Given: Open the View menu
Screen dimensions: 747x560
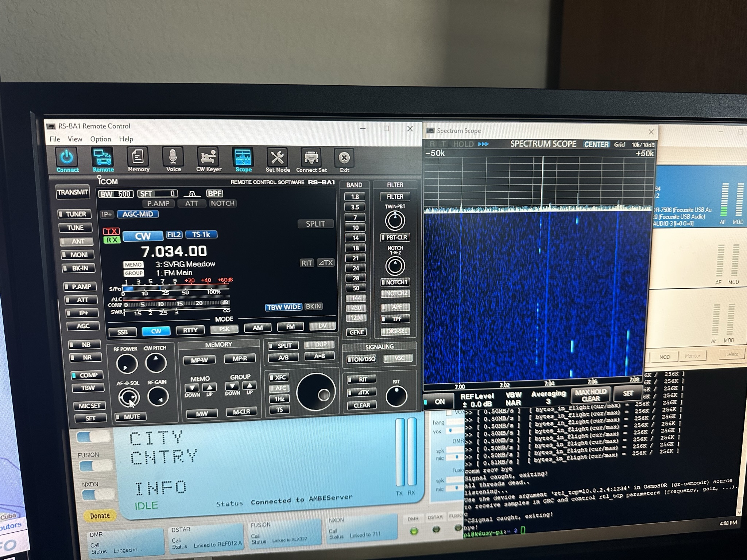Looking at the screenshot, I should [75, 139].
